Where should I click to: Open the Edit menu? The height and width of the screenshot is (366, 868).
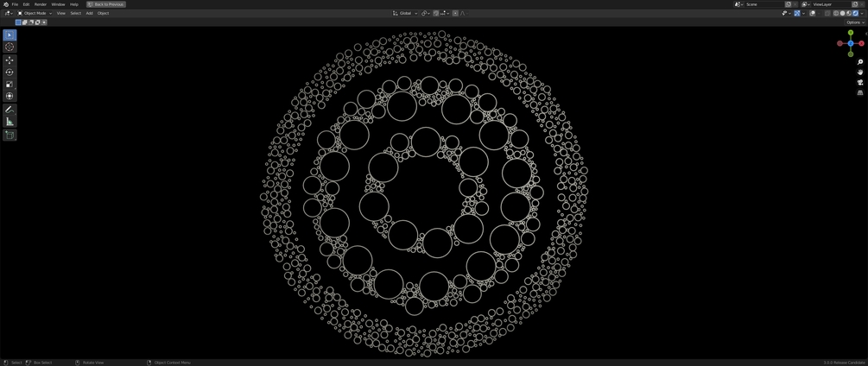click(x=26, y=4)
